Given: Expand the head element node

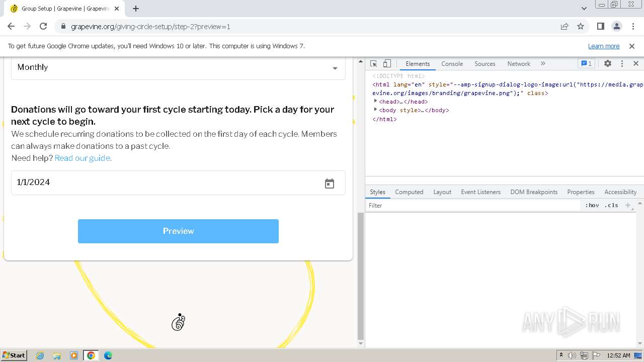Looking at the screenshot, I should pos(375,102).
